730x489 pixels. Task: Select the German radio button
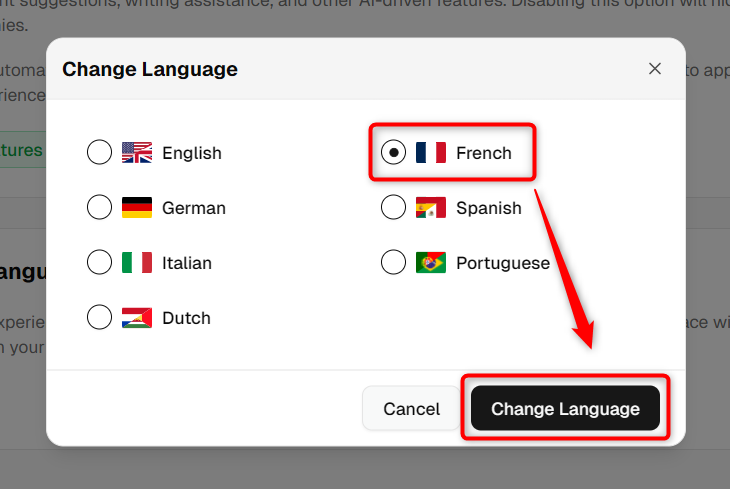pos(99,207)
